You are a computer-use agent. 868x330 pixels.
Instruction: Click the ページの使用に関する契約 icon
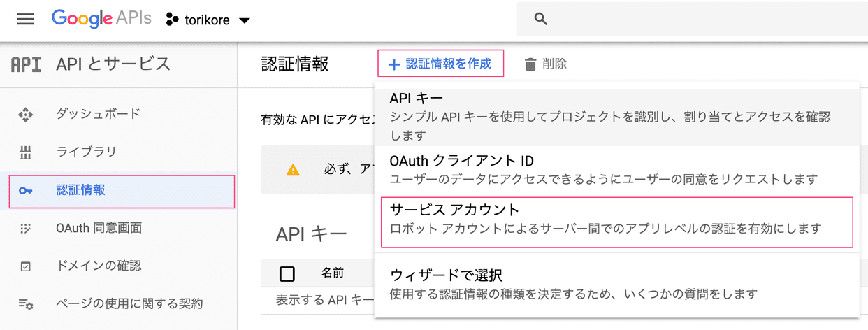25,304
